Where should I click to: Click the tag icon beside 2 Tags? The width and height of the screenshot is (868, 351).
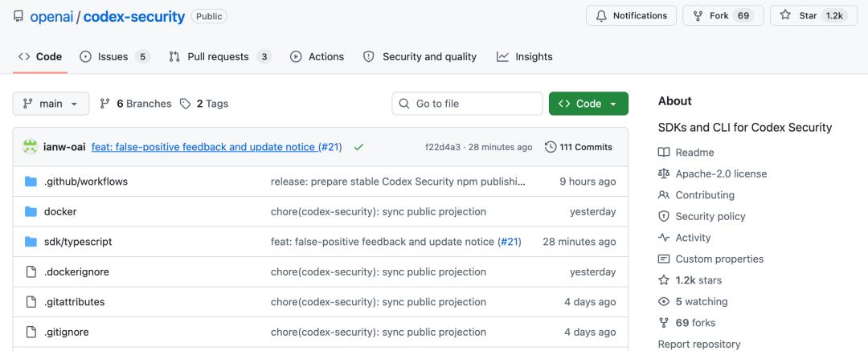click(x=186, y=104)
